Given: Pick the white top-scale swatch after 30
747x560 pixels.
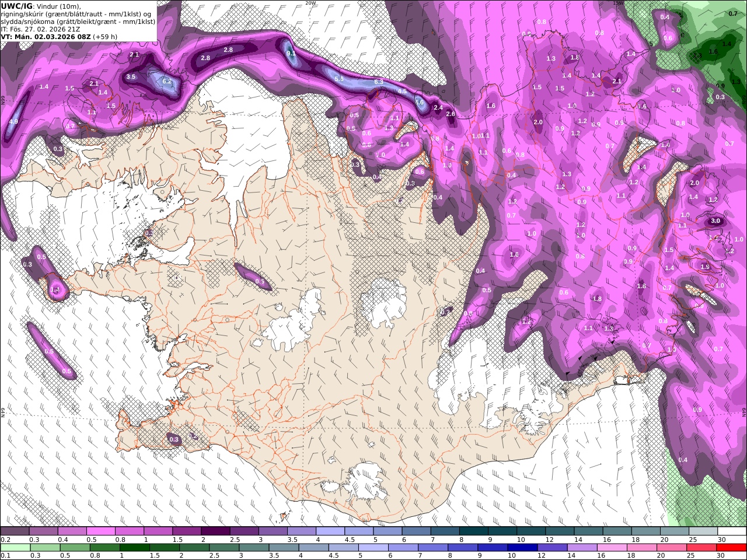Looking at the screenshot, I should (731, 531).
